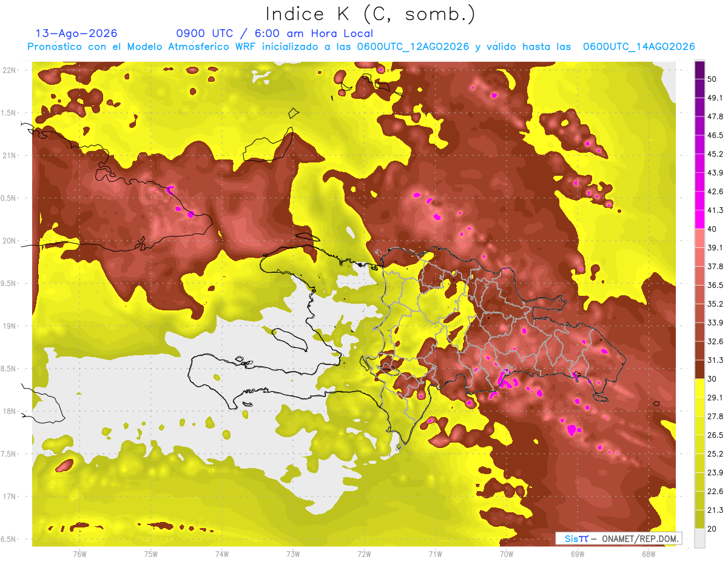This screenshot has height=562, width=728.
Task: Click the latitude label '19N'
Action: [x=10, y=326]
